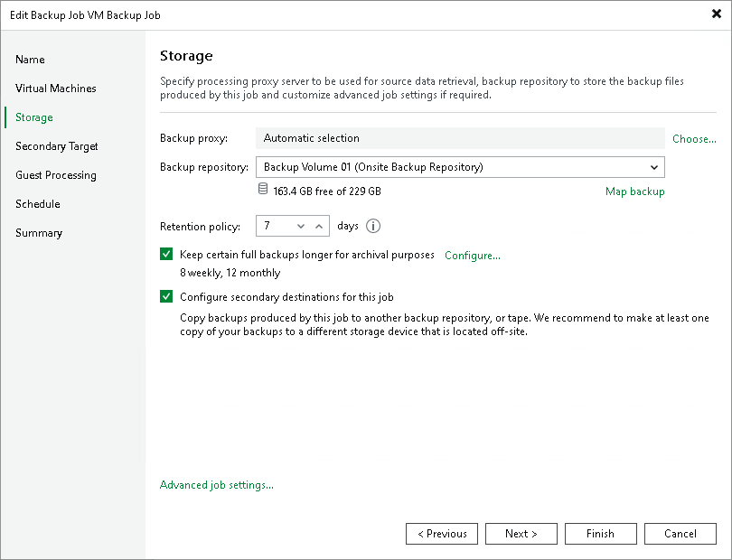Viewport: 732px width, 560px height.
Task: Switch to the Schedule step
Action: (37, 203)
